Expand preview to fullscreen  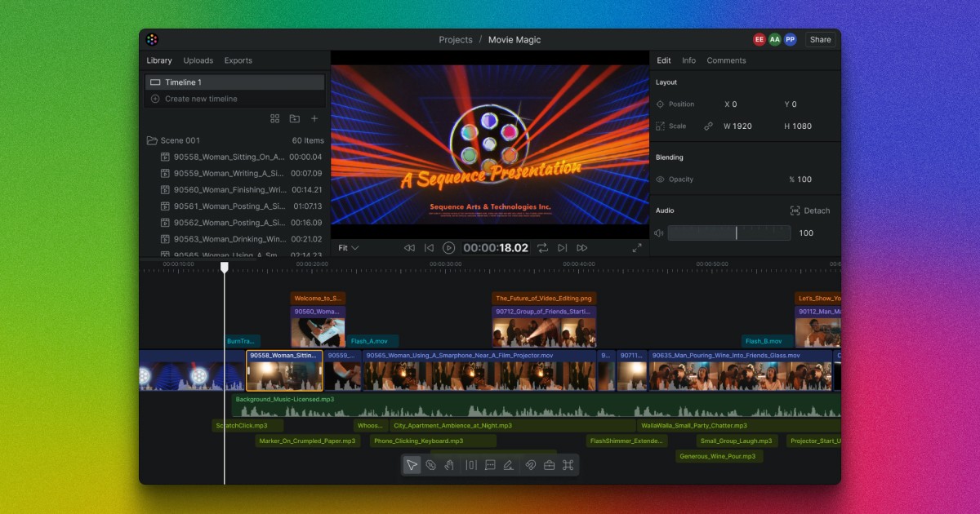coord(637,248)
